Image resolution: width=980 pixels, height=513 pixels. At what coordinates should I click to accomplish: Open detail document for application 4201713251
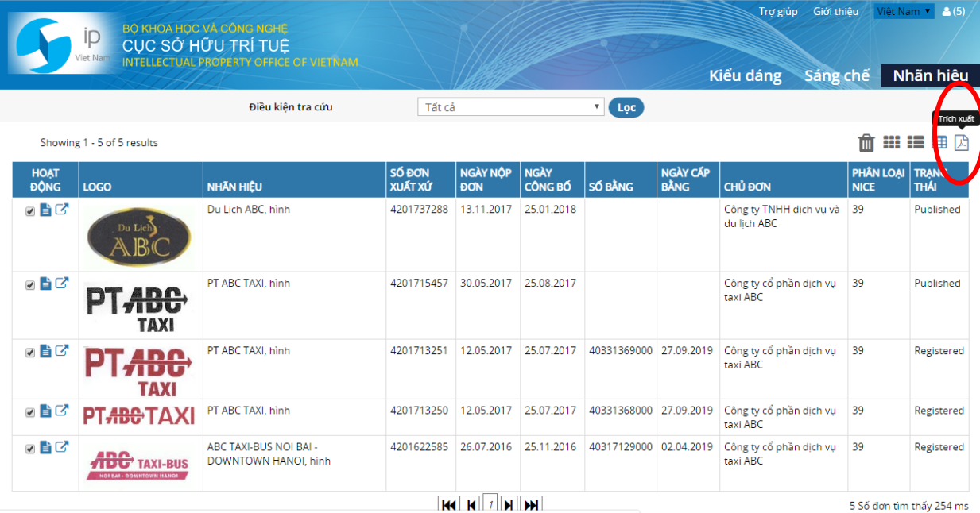tap(46, 351)
